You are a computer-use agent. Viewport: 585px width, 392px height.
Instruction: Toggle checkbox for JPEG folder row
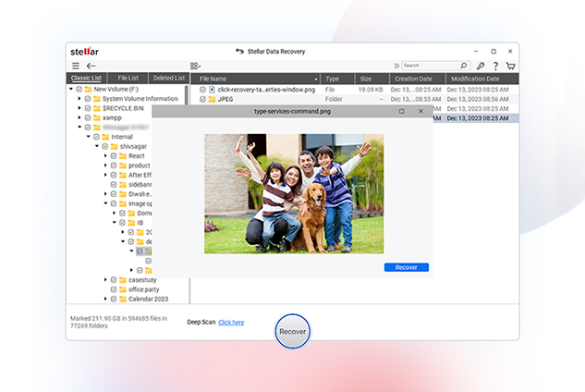coord(202,99)
